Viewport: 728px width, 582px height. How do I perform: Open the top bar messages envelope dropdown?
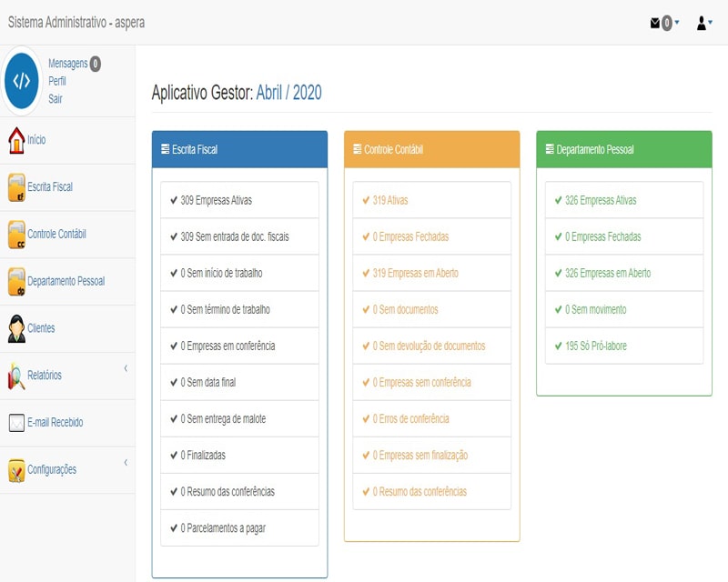click(664, 24)
